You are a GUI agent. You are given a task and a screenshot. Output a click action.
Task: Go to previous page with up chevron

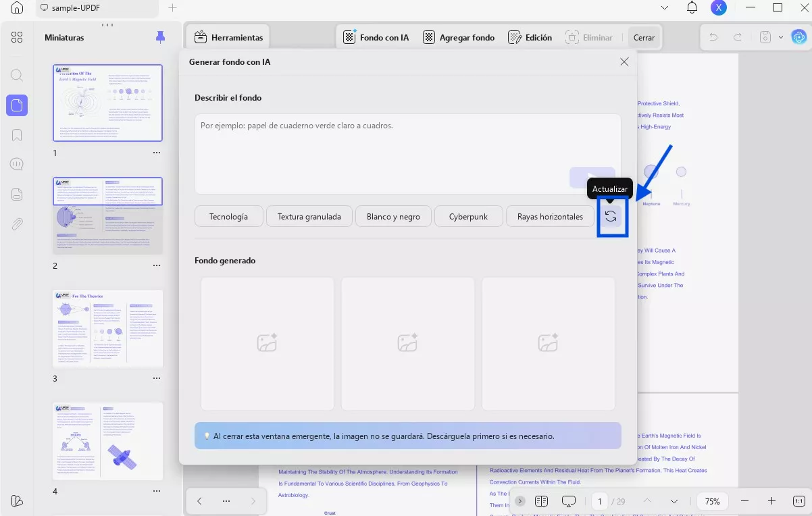[648, 501]
